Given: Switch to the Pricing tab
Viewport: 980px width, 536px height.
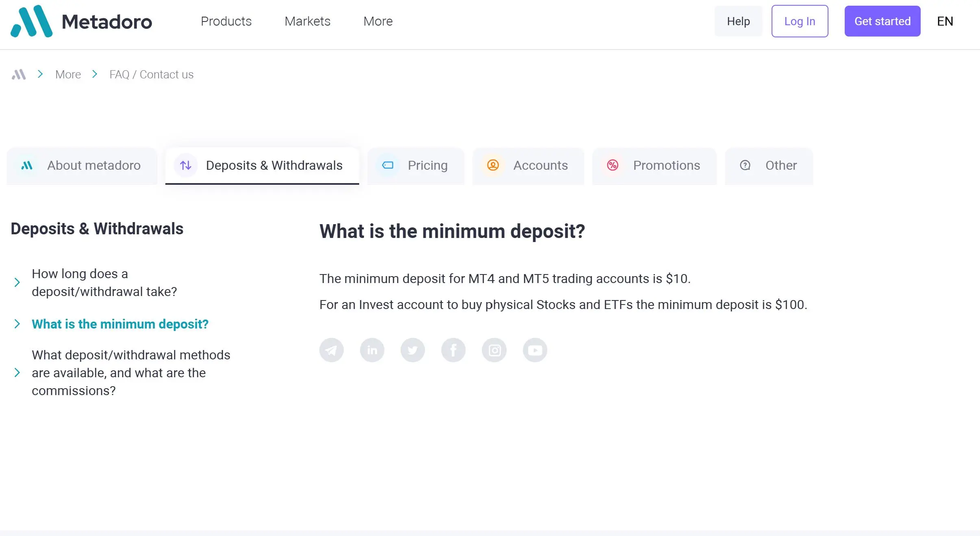Looking at the screenshot, I should coord(416,166).
